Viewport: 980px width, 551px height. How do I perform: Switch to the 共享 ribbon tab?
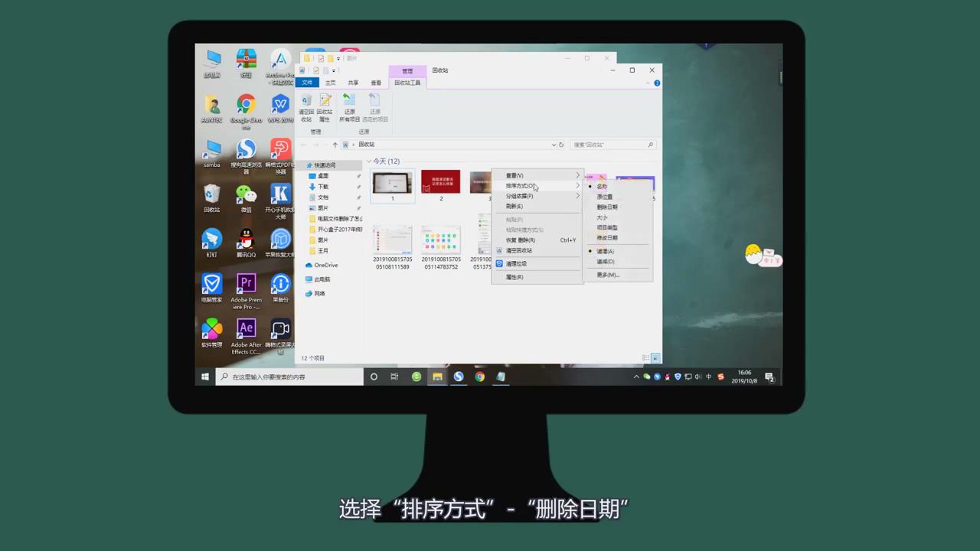coord(352,82)
